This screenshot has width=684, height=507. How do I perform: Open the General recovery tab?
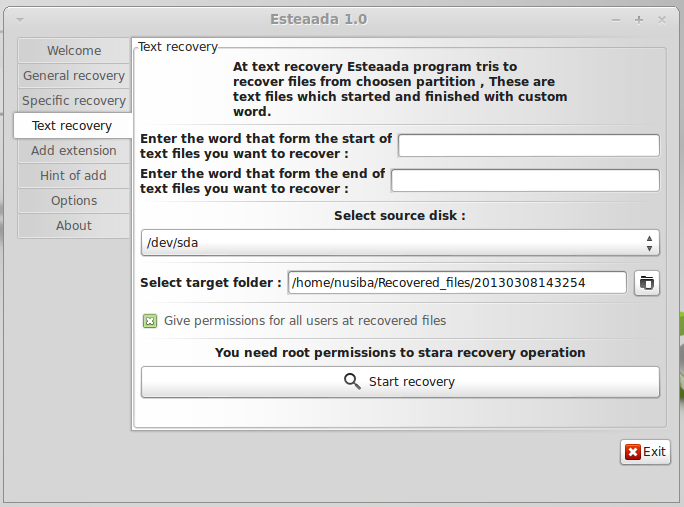coord(74,76)
